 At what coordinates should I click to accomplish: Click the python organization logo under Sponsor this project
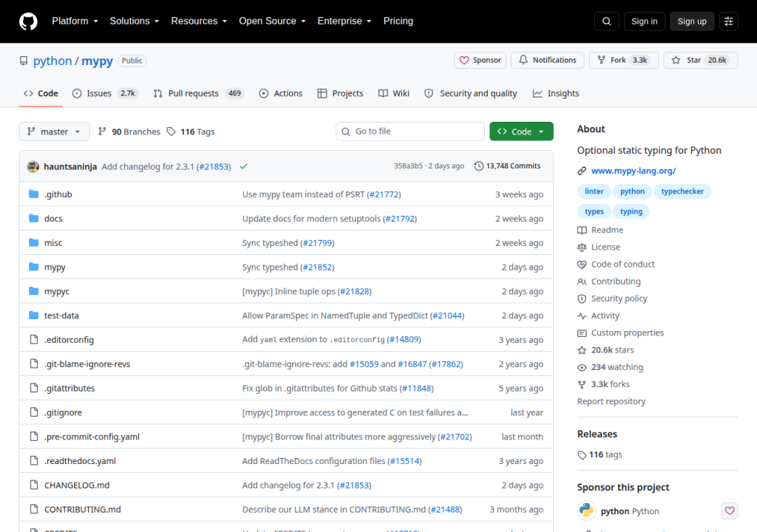click(586, 511)
